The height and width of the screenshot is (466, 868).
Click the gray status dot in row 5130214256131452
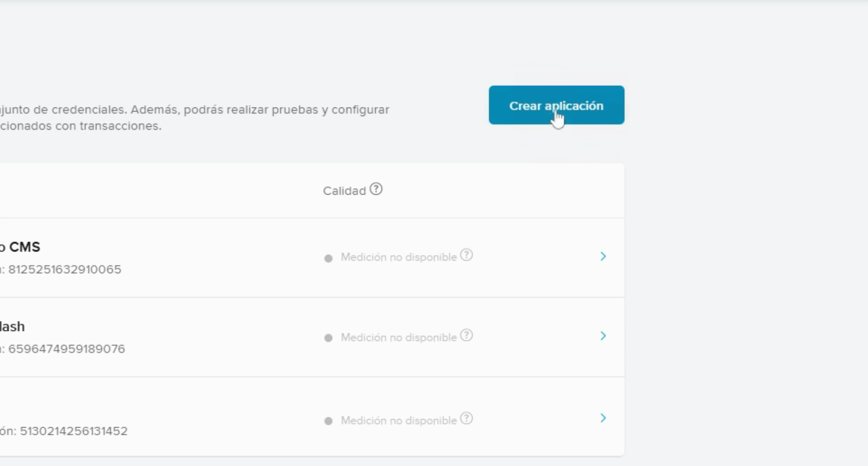click(x=328, y=421)
